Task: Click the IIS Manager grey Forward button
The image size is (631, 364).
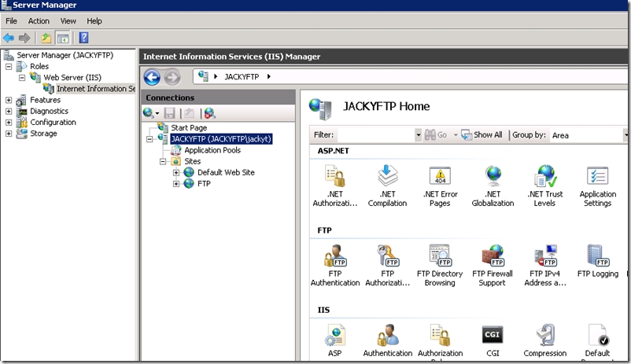Action: tap(172, 77)
